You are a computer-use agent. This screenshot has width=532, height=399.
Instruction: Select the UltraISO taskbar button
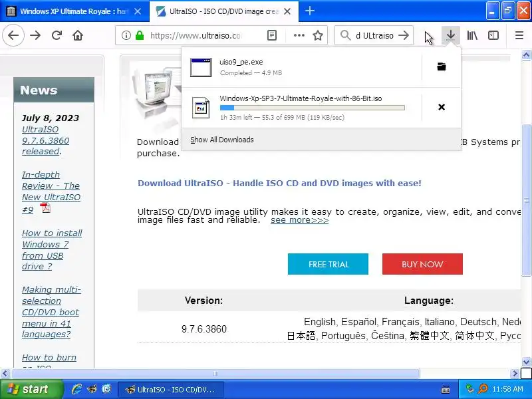[x=170, y=390]
